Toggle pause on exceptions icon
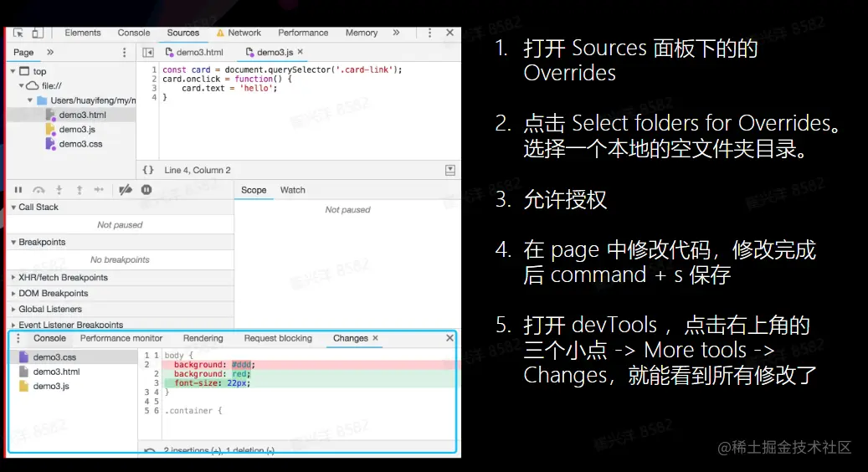This screenshot has height=472, width=868. click(x=146, y=190)
